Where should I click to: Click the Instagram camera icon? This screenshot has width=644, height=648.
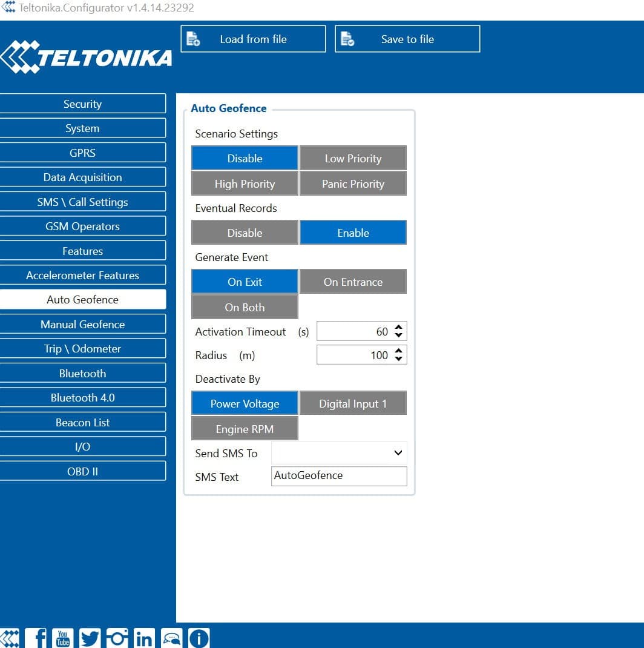pos(117,638)
